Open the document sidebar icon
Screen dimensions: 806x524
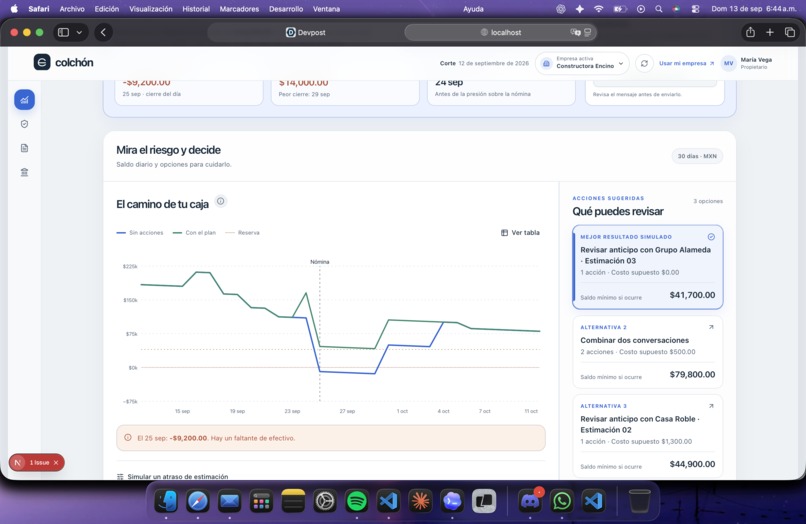click(24, 148)
